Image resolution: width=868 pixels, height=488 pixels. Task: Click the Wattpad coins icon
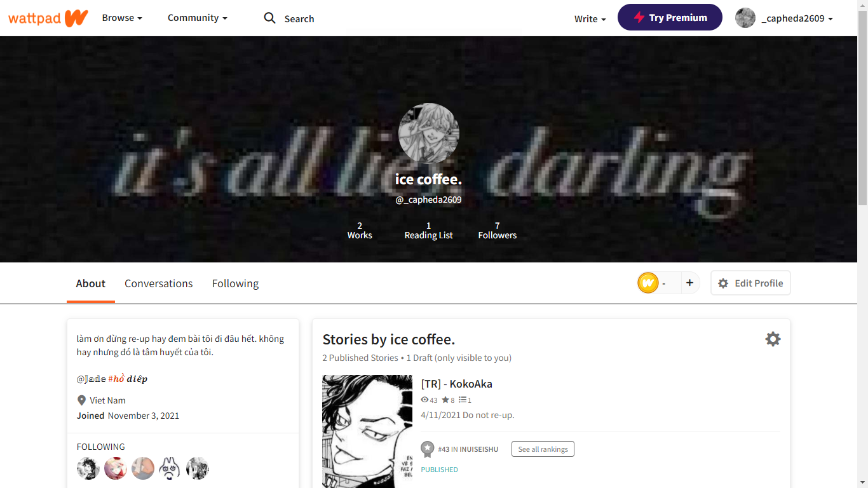[x=648, y=283]
